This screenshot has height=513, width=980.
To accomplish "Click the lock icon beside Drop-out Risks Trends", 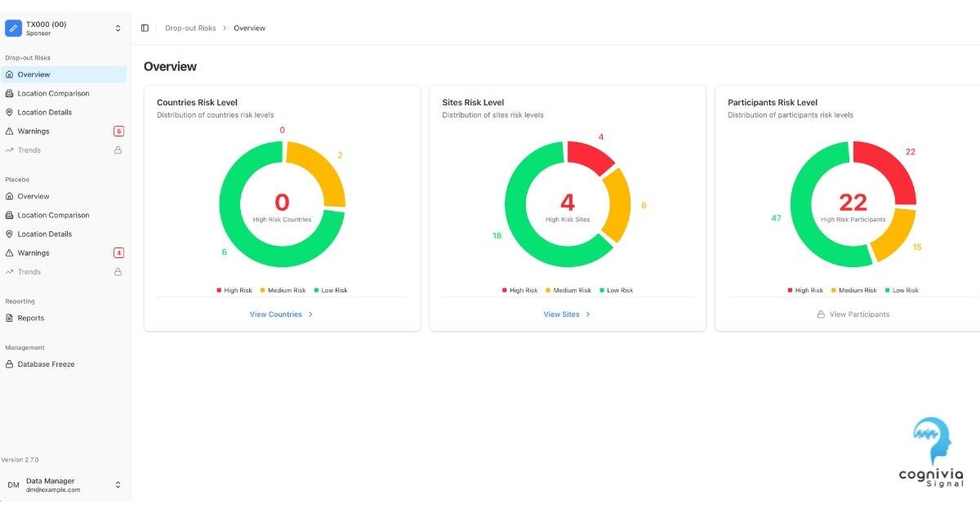I will point(118,150).
